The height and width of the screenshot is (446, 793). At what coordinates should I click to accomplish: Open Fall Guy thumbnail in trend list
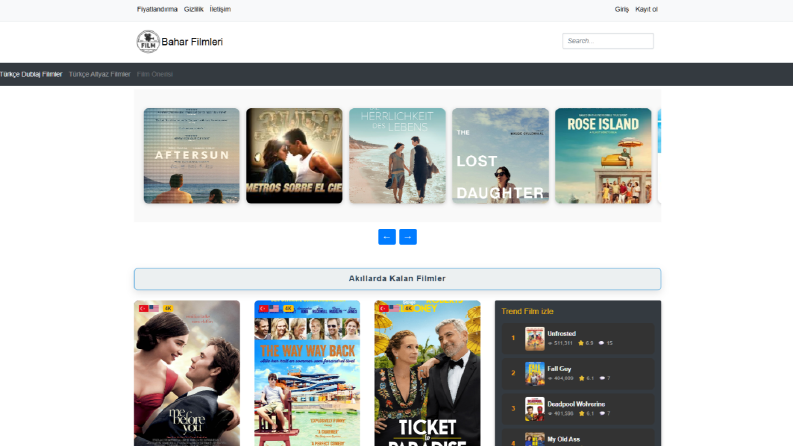(x=535, y=374)
